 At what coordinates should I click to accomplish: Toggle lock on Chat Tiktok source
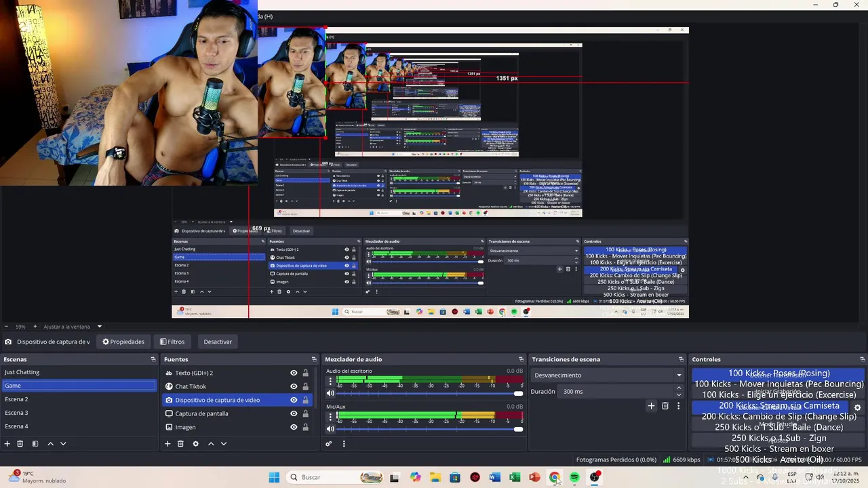coord(305,386)
